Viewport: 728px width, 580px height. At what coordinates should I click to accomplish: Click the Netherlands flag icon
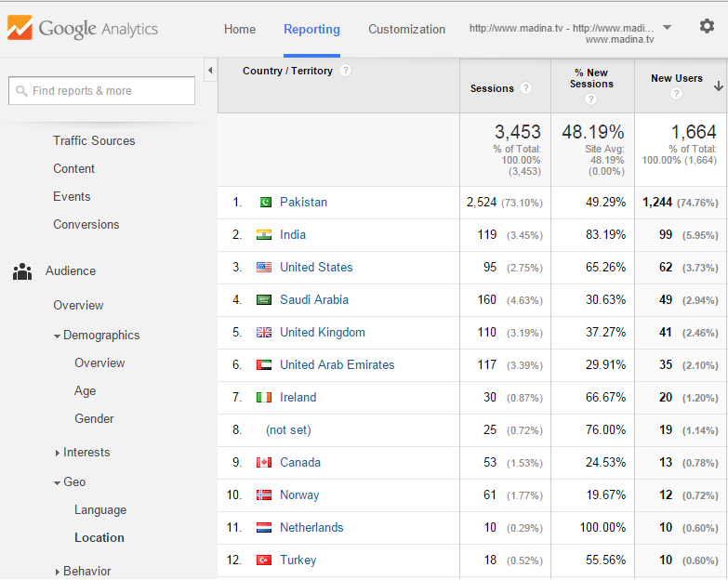click(x=264, y=528)
